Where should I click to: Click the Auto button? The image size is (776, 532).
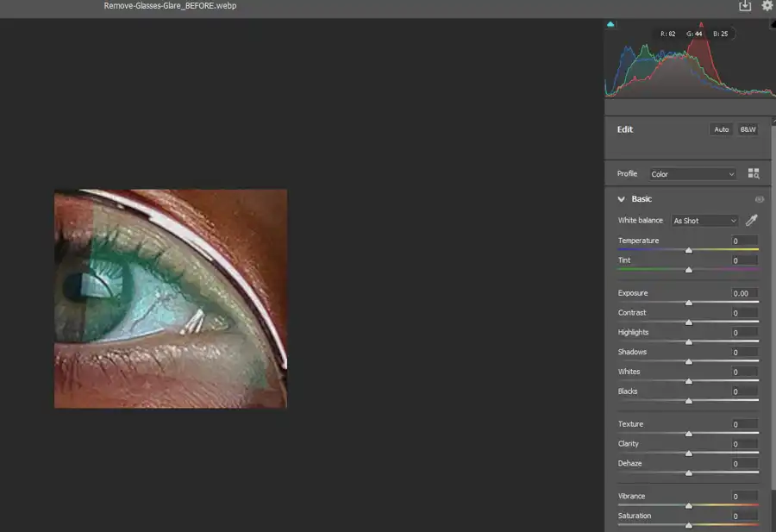click(721, 129)
